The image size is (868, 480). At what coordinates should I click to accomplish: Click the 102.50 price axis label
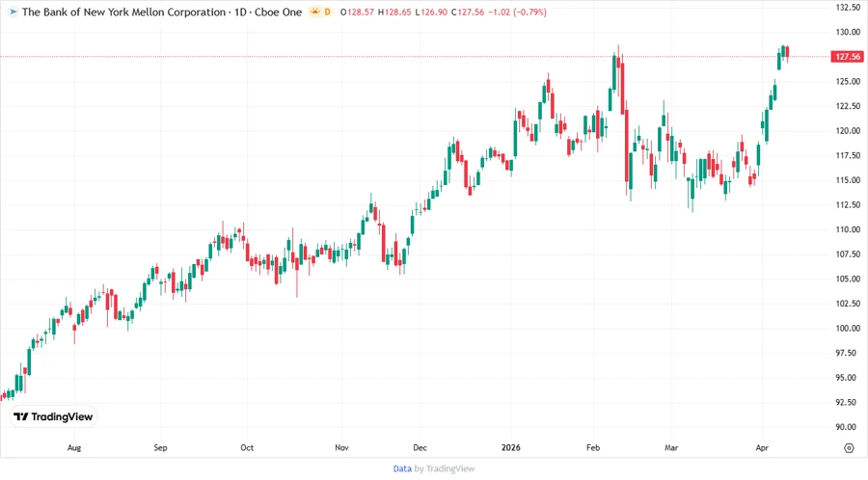pyautogui.click(x=848, y=304)
